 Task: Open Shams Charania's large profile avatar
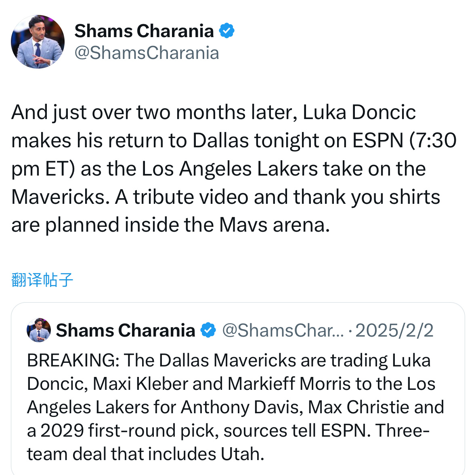point(38,42)
